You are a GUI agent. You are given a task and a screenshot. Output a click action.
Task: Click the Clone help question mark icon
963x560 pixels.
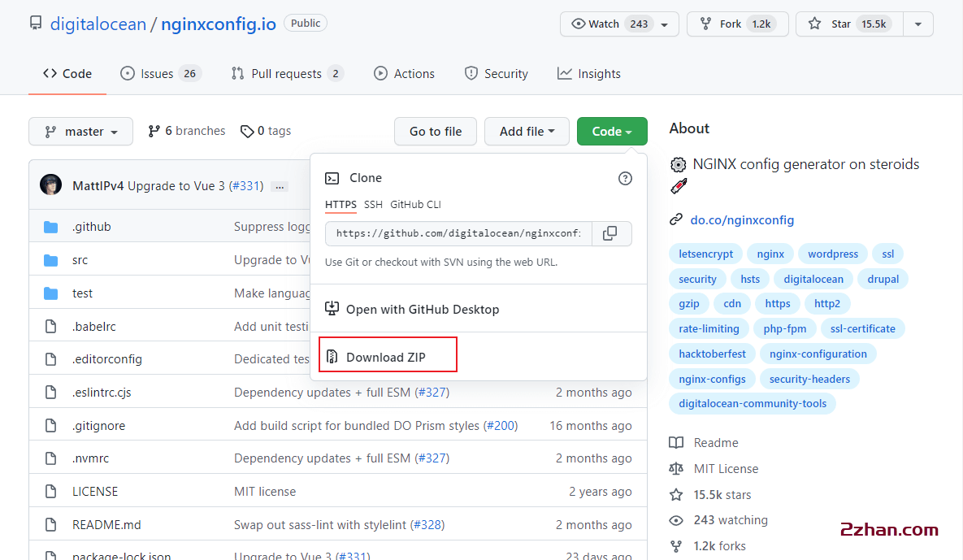(625, 178)
